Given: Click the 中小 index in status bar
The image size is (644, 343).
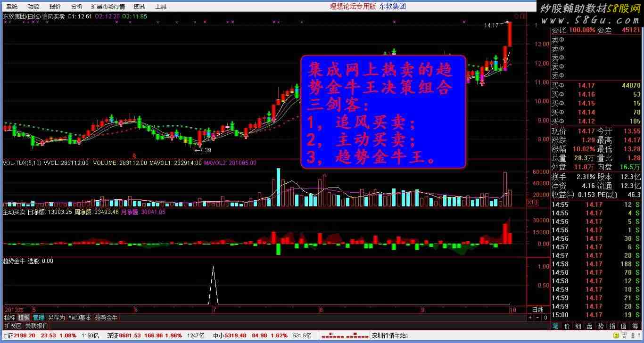Looking at the screenshot, I should point(262,335).
